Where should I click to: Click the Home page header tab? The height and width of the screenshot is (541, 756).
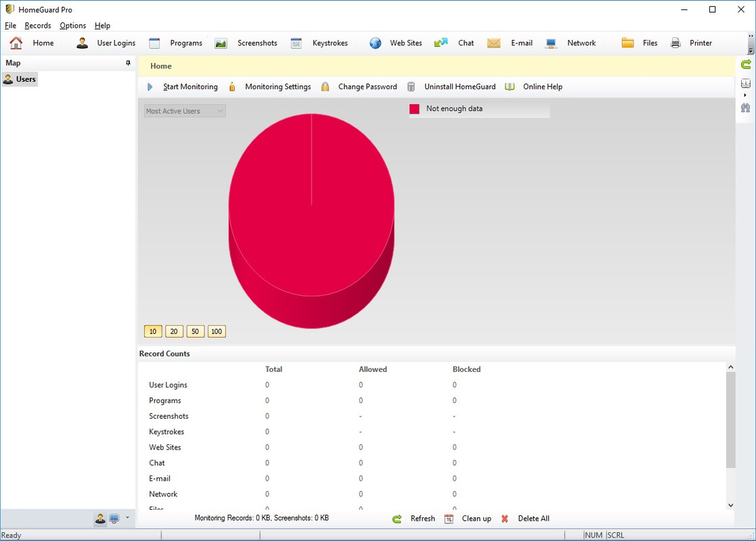coord(161,66)
